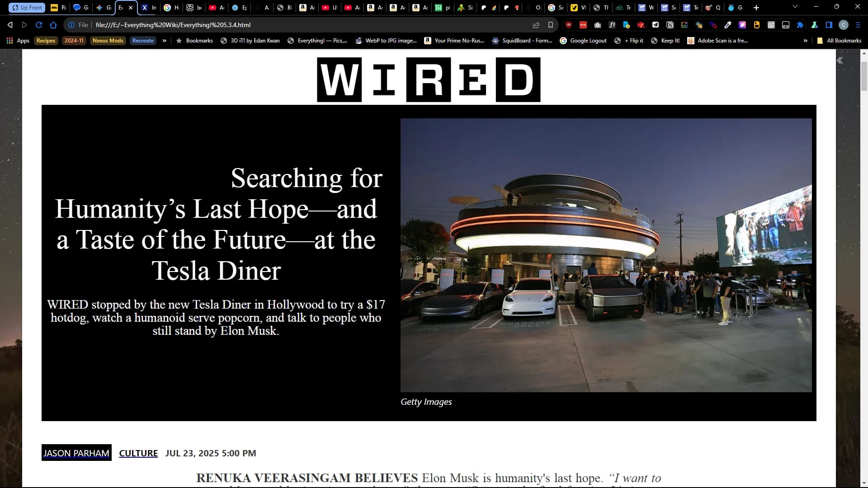
Task: Go back with the back arrow
Action: [x=10, y=25]
